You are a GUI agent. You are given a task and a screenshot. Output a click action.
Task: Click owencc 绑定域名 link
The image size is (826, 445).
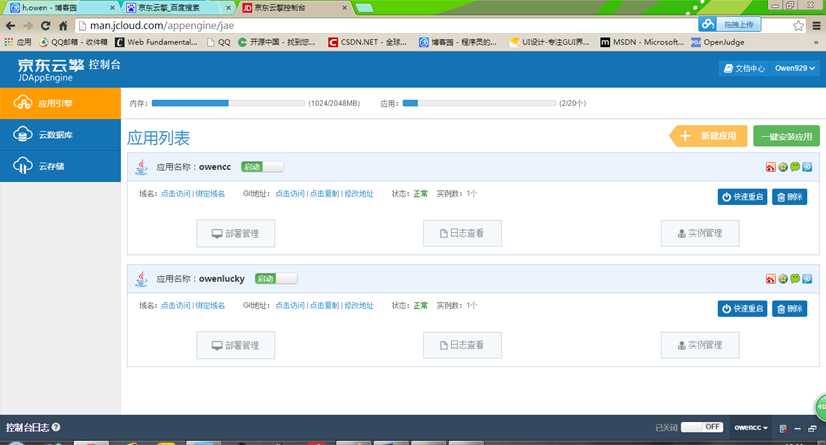(x=210, y=194)
